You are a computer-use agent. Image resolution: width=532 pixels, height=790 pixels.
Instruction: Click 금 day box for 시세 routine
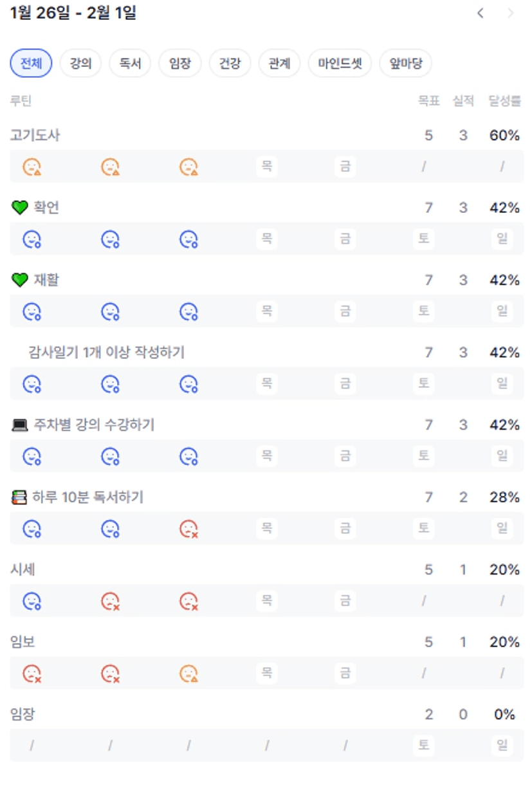(345, 601)
